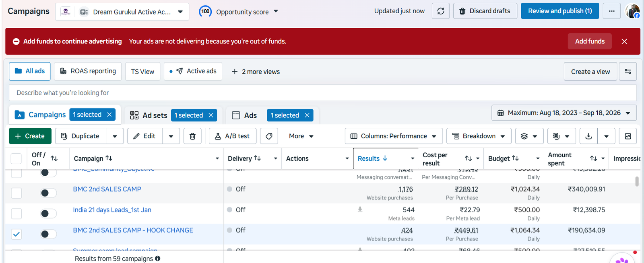This screenshot has width=644, height=263.
Task: Open the More actions dropdown
Action: (x=301, y=136)
